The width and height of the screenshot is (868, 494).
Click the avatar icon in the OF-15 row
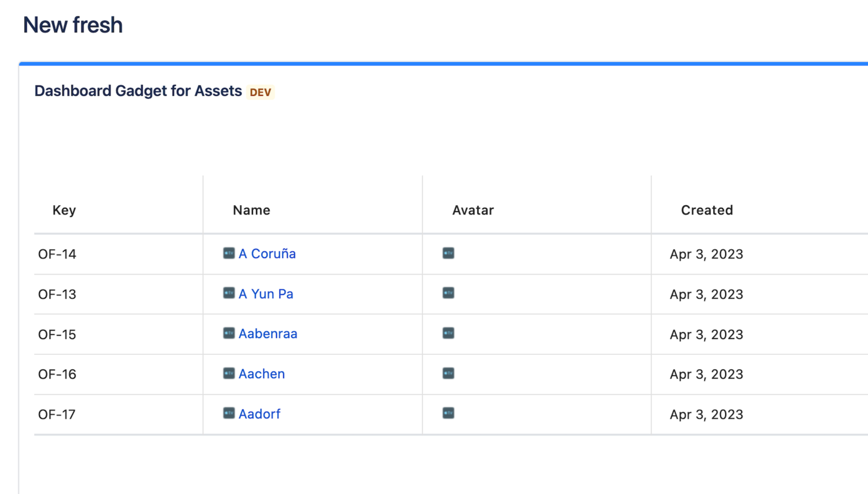pos(448,333)
